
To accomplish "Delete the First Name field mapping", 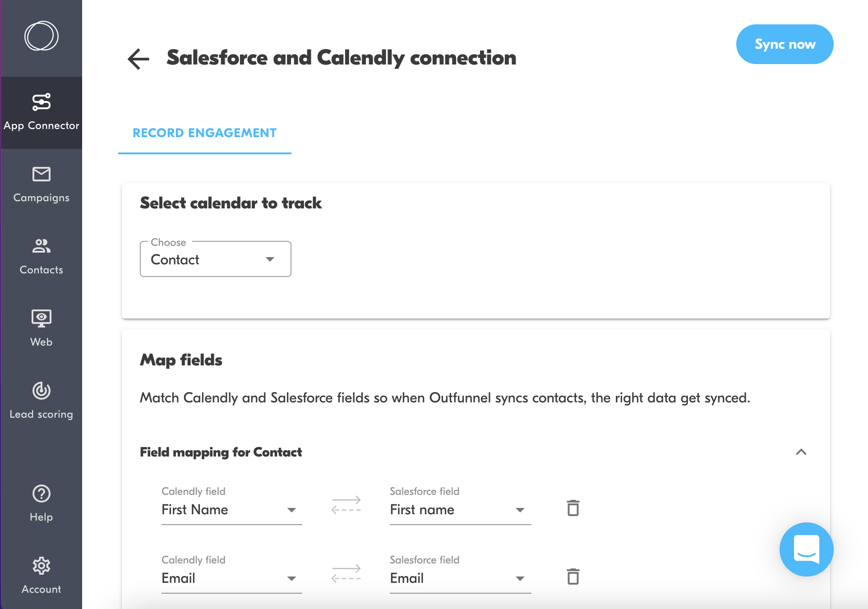I will pyautogui.click(x=573, y=507).
